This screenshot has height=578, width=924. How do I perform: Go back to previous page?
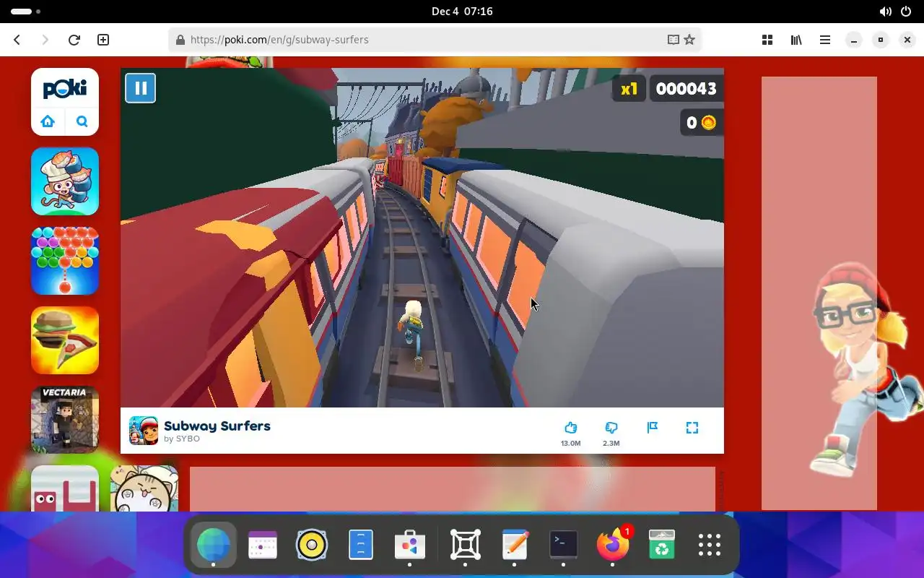point(17,40)
